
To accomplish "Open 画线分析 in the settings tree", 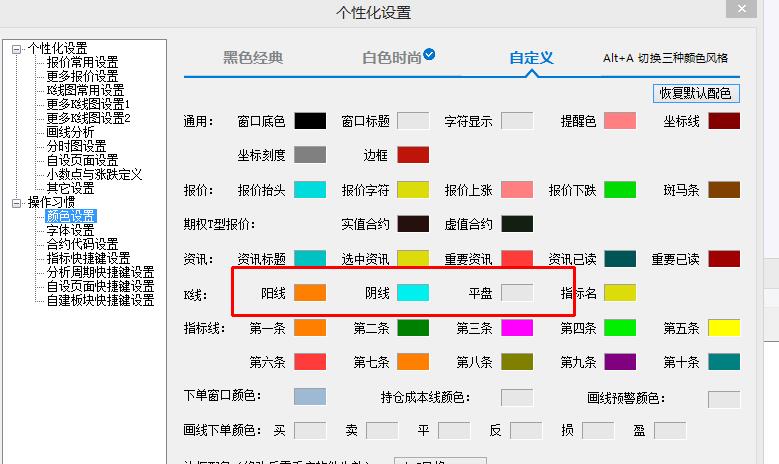I will tap(70, 132).
